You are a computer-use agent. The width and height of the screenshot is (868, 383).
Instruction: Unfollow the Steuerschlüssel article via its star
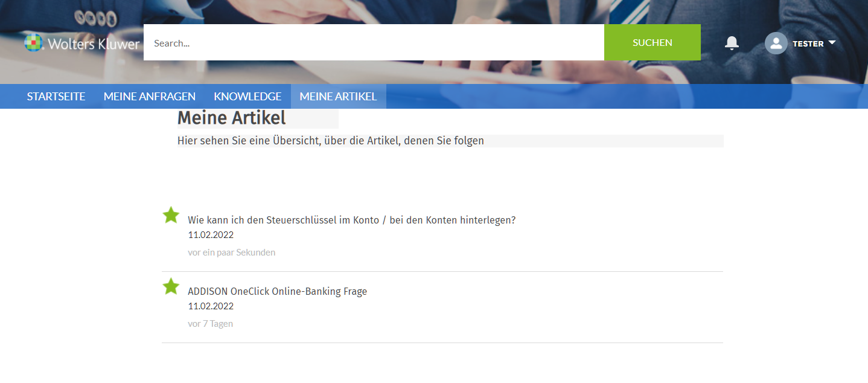171,215
